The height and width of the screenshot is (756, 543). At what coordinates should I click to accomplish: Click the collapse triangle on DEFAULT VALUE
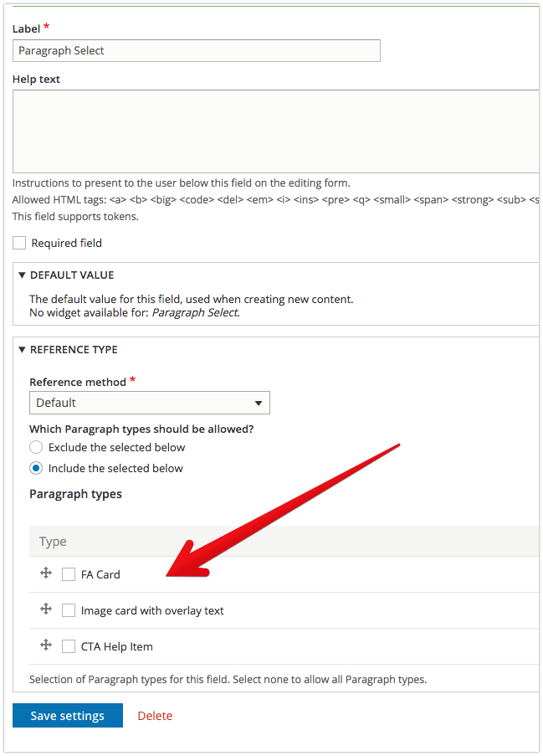[x=22, y=275]
